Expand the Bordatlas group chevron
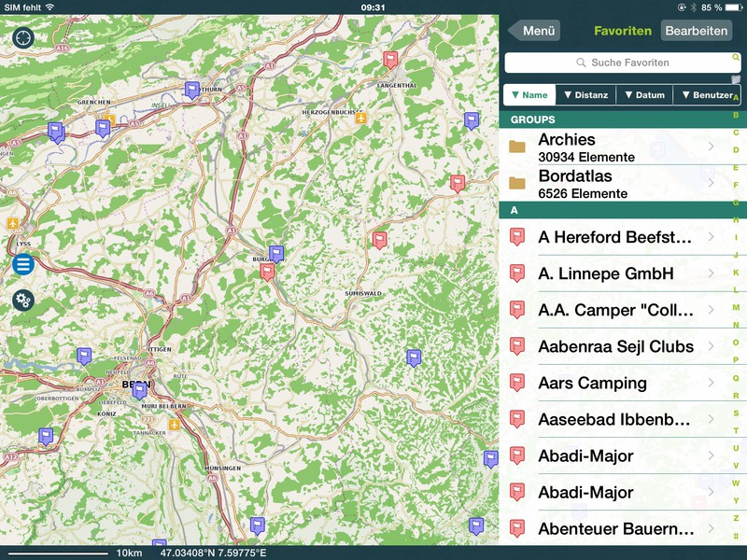Image resolution: width=747 pixels, height=560 pixels. [712, 184]
